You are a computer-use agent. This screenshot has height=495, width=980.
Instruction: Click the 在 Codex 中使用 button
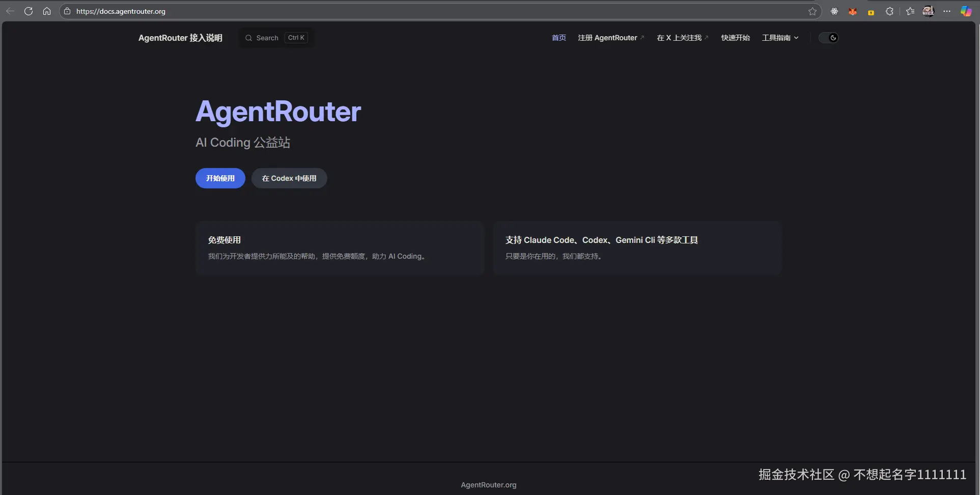tap(289, 178)
